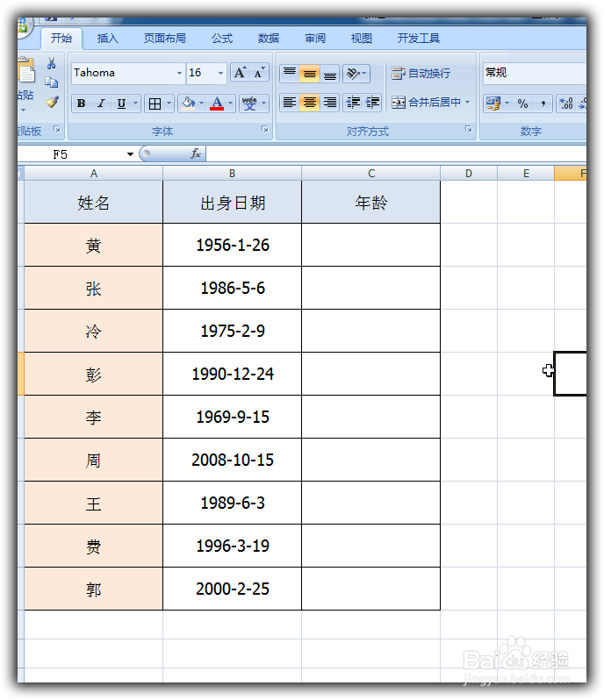Apply cell borders button
The image size is (604, 700).
pyautogui.click(x=155, y=104)
